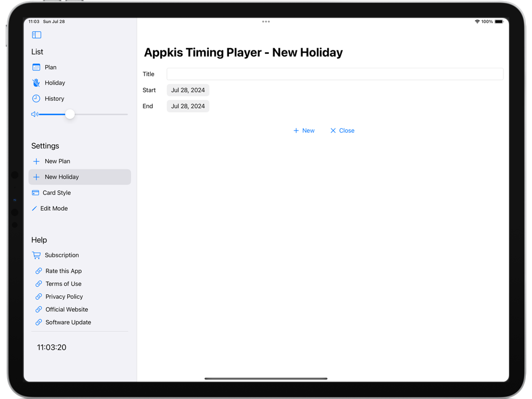This screenshot has width=532, height=399.
Task: Click the History clock icon
Action: pos(36,99)
